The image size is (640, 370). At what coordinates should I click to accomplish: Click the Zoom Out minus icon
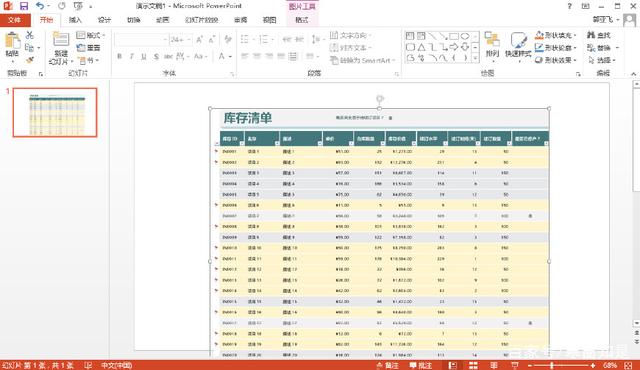click(x=529, y=365)
